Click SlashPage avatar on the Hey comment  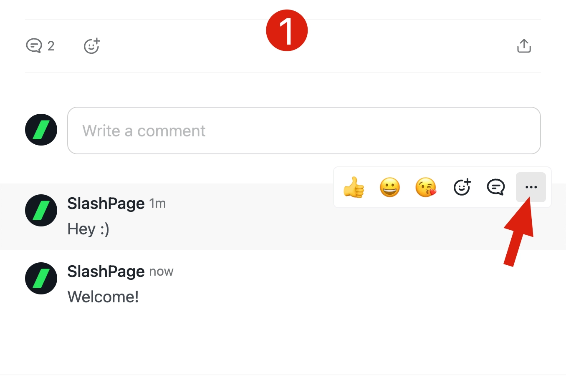click(x=41, y=210)
